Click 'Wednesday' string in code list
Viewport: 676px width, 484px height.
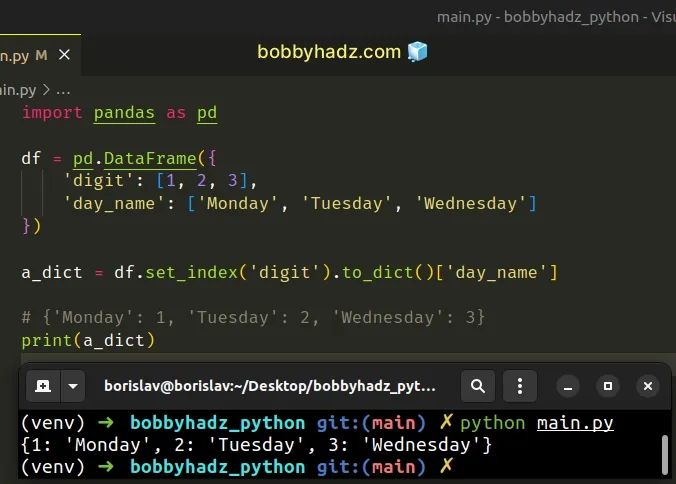coord(470,203)
